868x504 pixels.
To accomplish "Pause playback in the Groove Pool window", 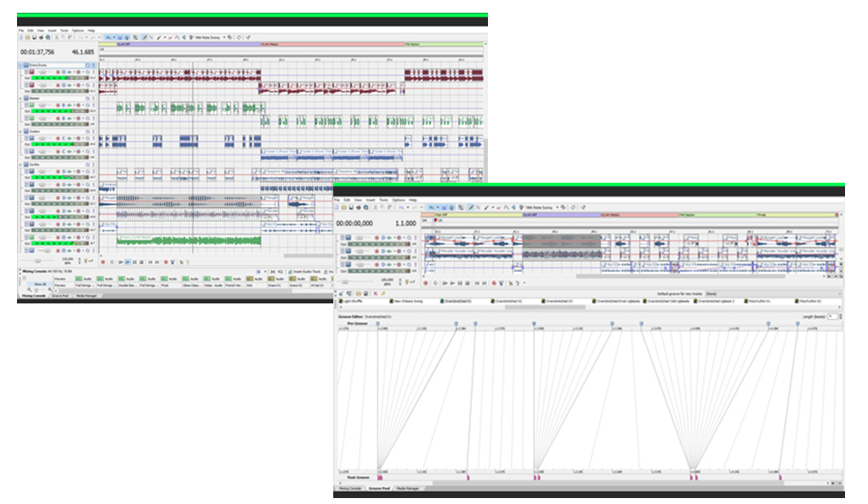I will (461, 283).
